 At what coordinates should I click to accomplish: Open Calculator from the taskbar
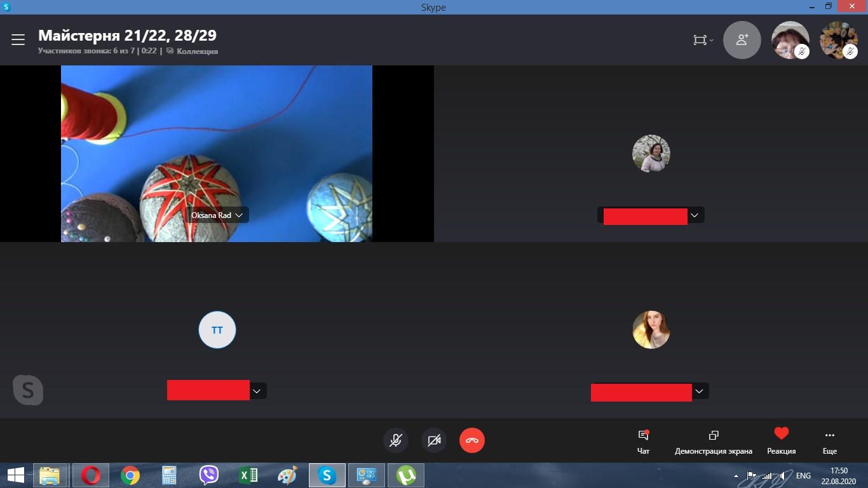tap(169, 475)
